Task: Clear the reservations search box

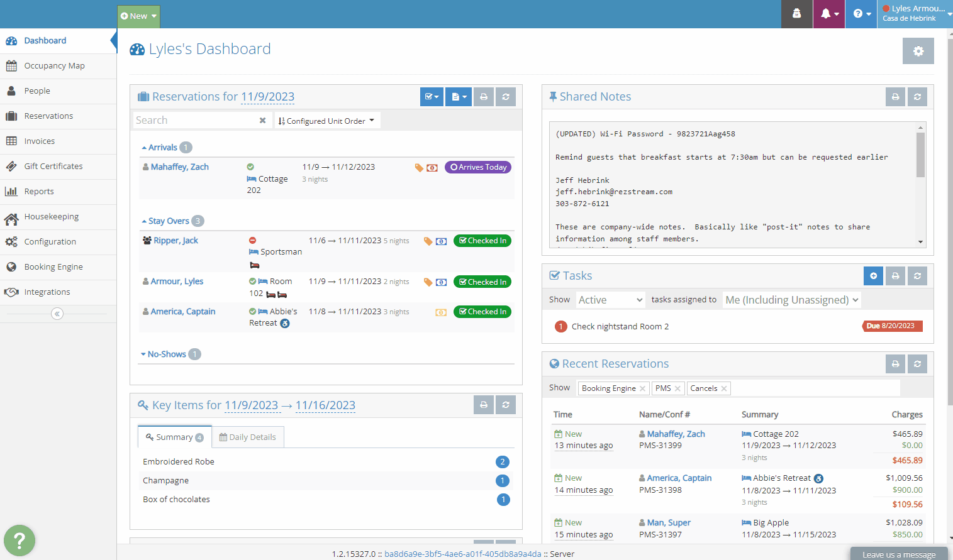Action: click(x=263, y=121)
